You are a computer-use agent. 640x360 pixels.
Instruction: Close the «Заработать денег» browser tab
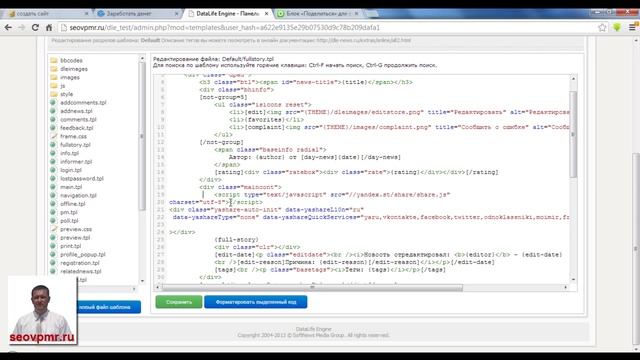click(x=176, y=13)
